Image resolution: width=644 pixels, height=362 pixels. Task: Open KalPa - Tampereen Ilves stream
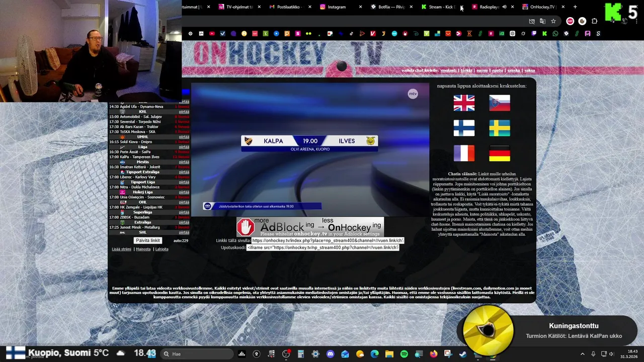(x=139, y=157)
